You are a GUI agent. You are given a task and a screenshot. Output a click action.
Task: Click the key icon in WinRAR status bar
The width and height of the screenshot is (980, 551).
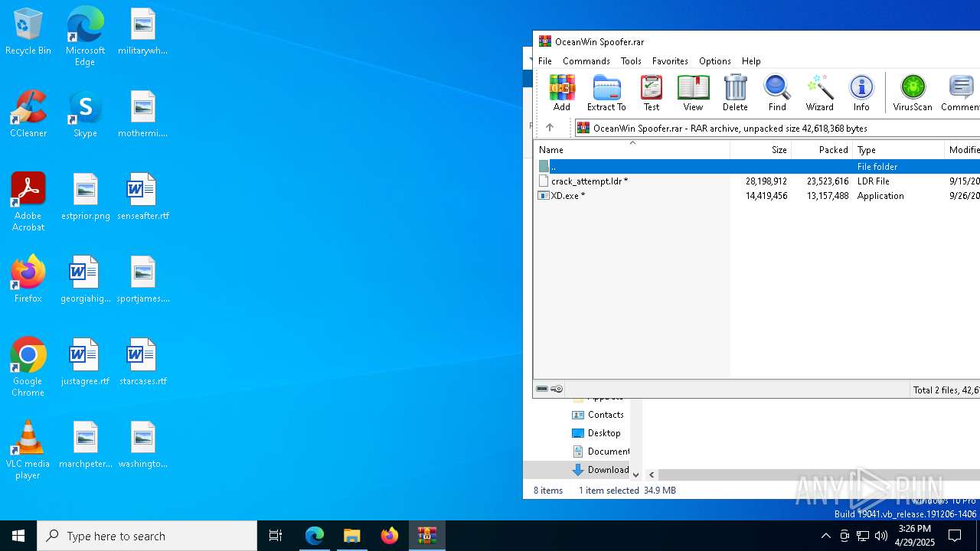tap(557, 389)
